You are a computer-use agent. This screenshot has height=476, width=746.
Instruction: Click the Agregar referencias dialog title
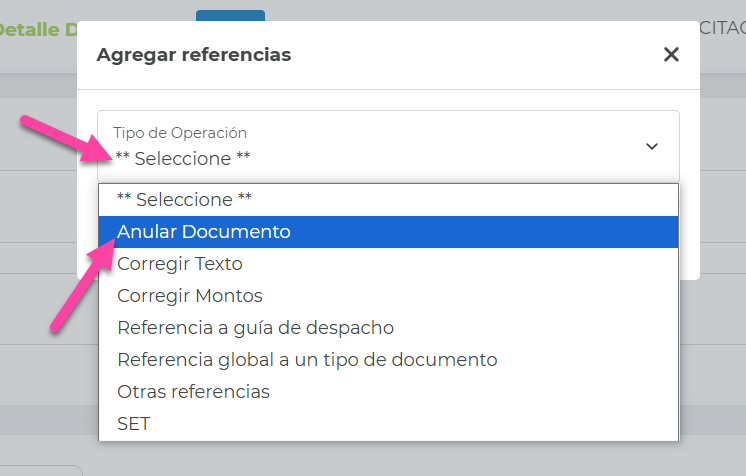click(x=194, y=55)
